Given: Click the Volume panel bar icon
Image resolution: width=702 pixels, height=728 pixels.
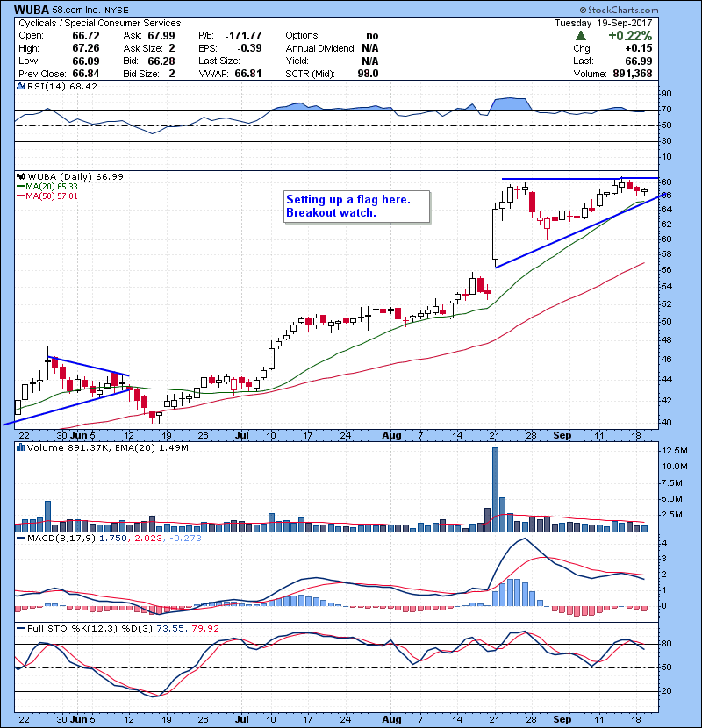Looking at the screenshot, I should (20, 447).
